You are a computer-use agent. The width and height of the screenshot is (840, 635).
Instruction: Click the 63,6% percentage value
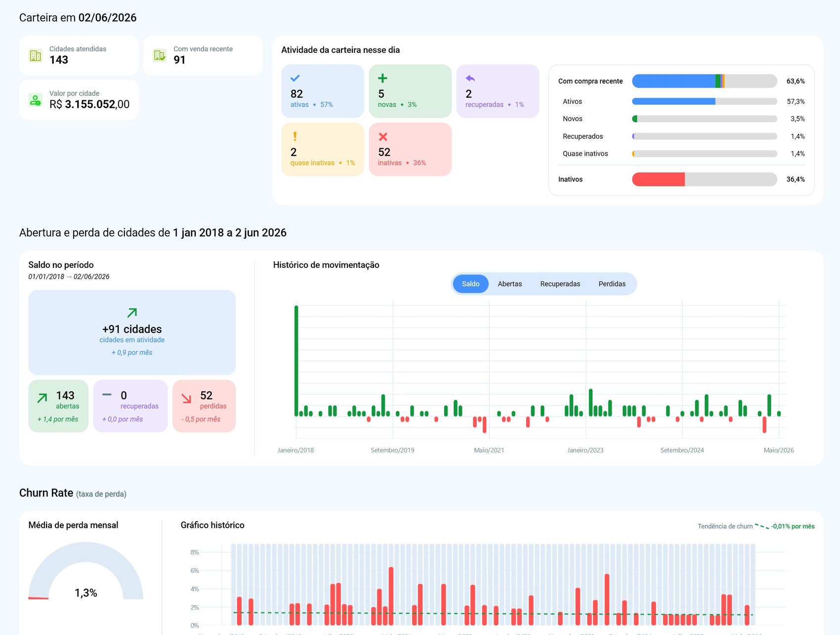pyautogui.click(x=796, y=81)
